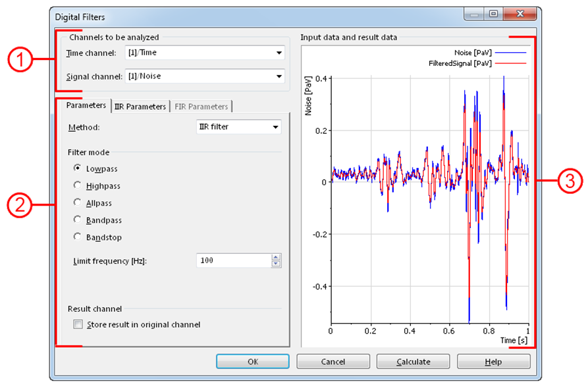Decrease the limit frequency with down arrow

[x=276, y=264]
